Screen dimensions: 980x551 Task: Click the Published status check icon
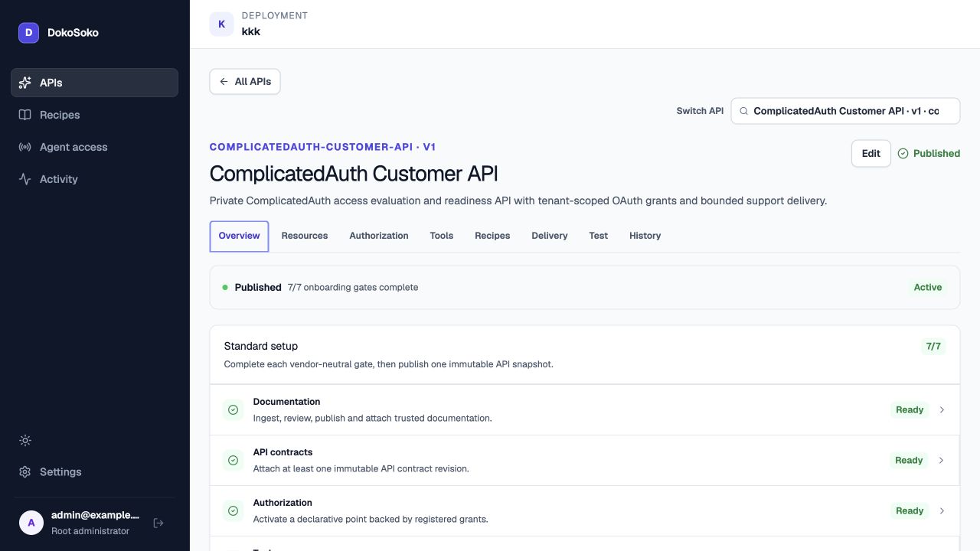(x=903, y=153)
